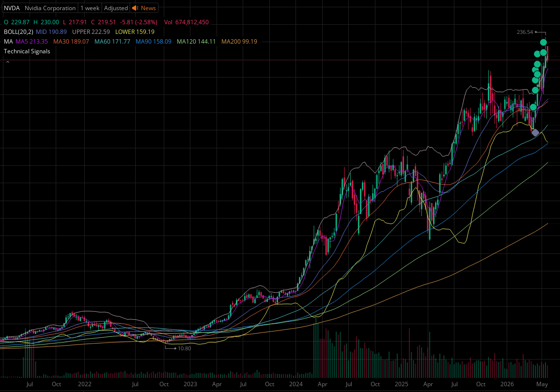Select the MA30 189.07 legend entry
Image resolution: width=560 pixels, height=392 pixels.
pos(71,42)
